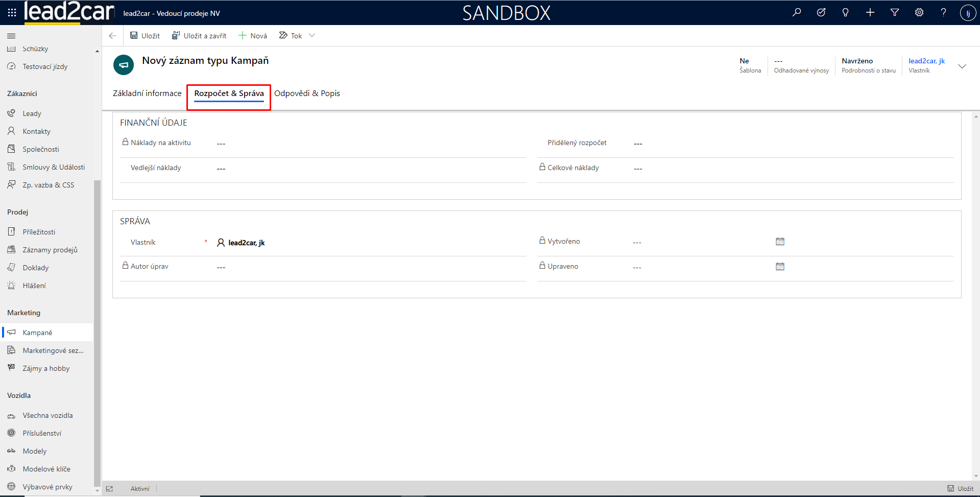Click the search magnifier icon
Image resolution: width=980 pixels, height=497 pixels.
coord(797,13)
